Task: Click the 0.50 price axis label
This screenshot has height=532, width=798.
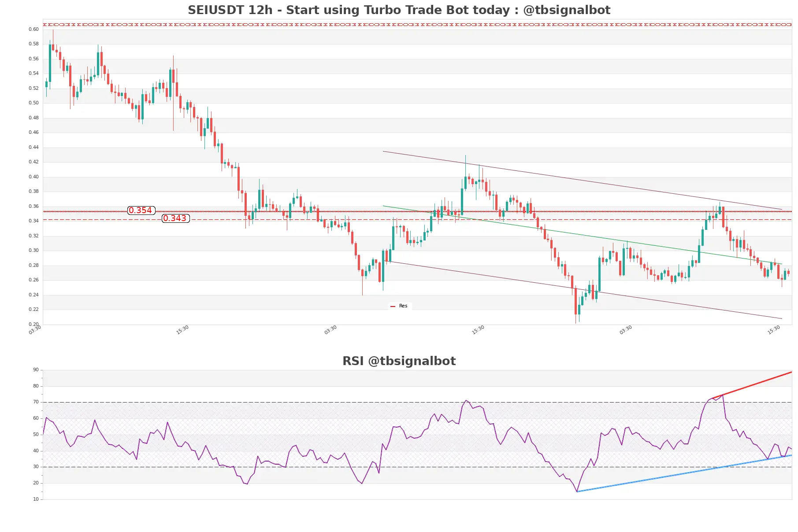Action: [x=33, y=103]
